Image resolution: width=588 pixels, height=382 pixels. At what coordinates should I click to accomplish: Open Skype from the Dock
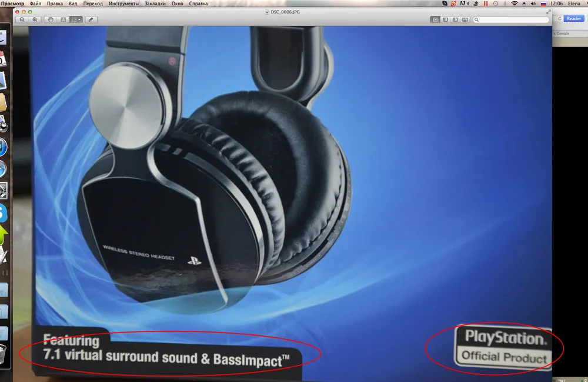coord(3,213)
